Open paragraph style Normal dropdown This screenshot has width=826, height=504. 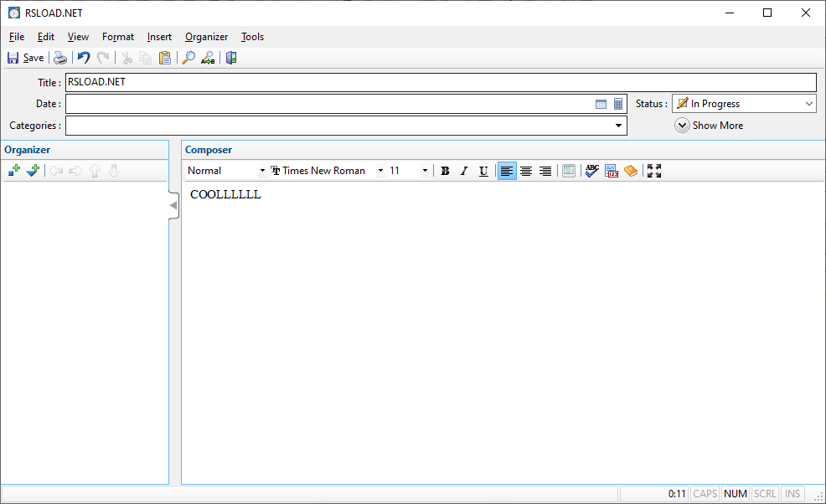262,171
